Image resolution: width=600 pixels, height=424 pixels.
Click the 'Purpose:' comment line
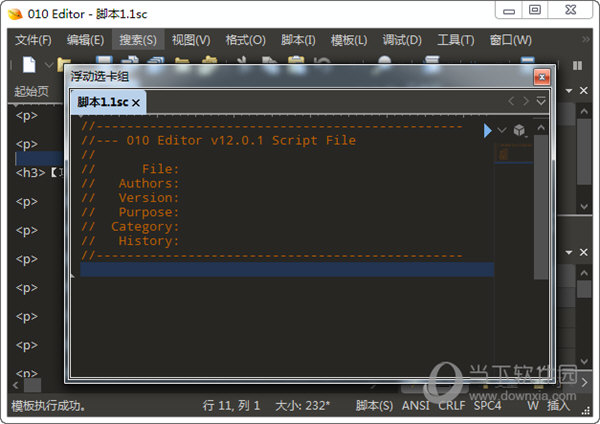pos(130,212)
